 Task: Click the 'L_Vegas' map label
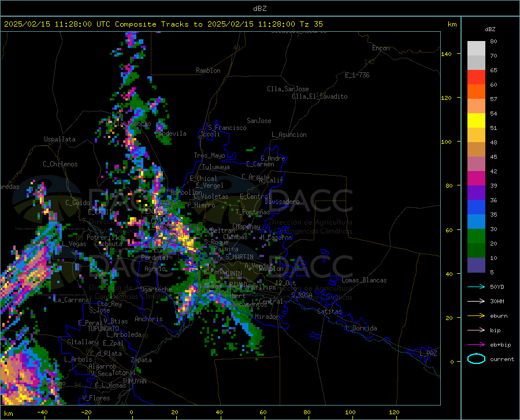pyautogui.click(x=74, y=244)
